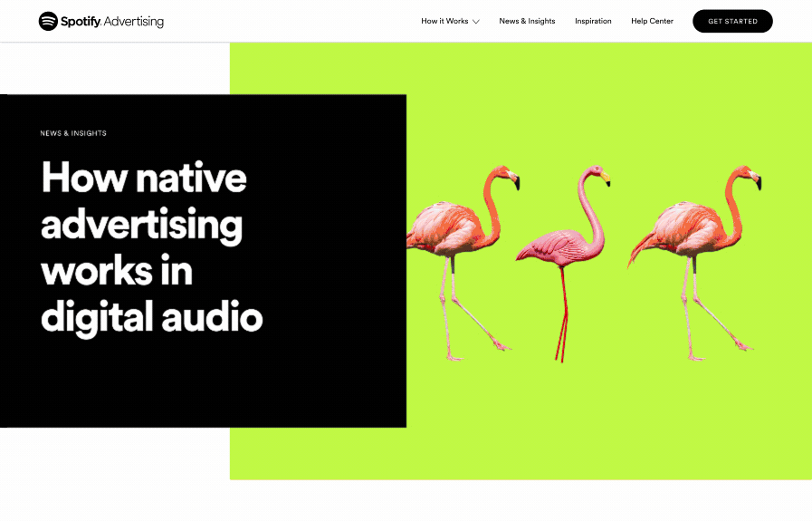Click the Advertising text beside the logo
This screenshot has height=521, width=812.
(134, 21)
